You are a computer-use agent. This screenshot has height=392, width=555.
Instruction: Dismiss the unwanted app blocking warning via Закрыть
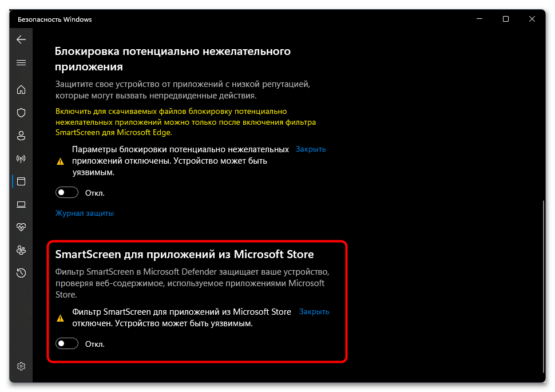[311, 149]
